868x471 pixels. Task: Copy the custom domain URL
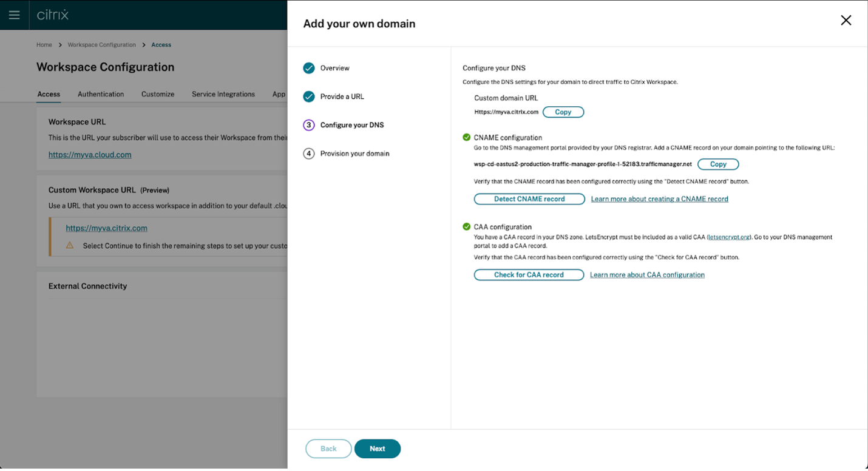click(563, 112)
